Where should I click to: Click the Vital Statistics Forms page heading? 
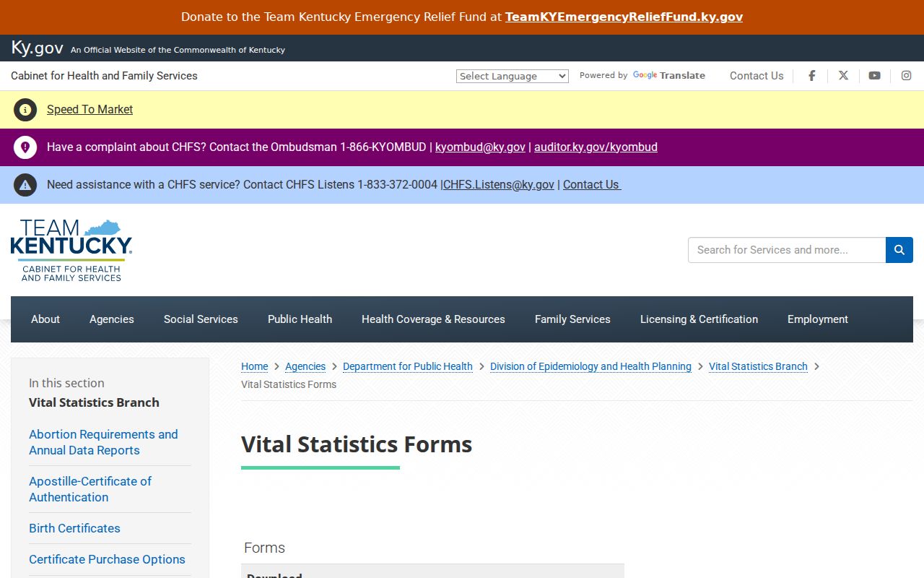pyautogui.click(x=357, y=444)
